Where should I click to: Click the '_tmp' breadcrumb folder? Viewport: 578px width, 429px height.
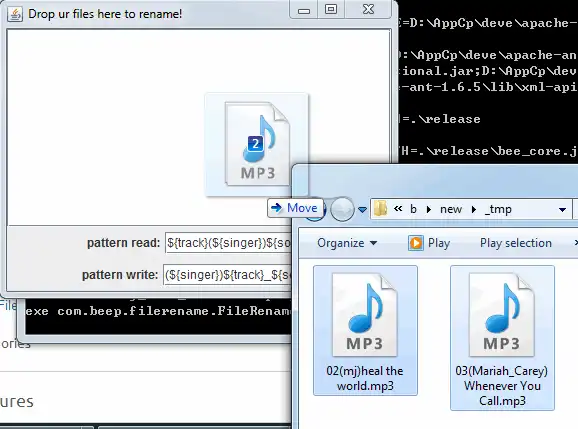pyautogui.click(x=498, y=209)
